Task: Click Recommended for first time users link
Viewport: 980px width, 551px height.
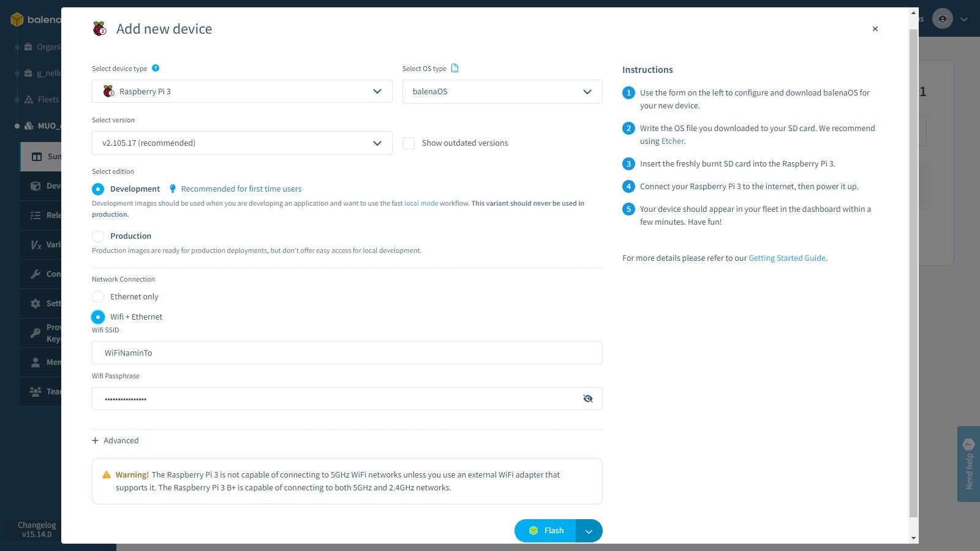Action: 241,189
